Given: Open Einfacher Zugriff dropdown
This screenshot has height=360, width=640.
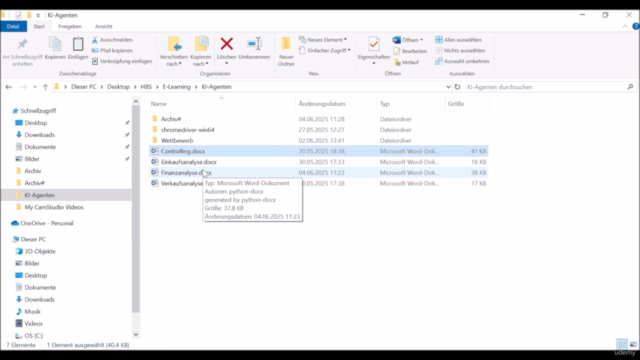Looking at the screenshot, I should 325,50.
